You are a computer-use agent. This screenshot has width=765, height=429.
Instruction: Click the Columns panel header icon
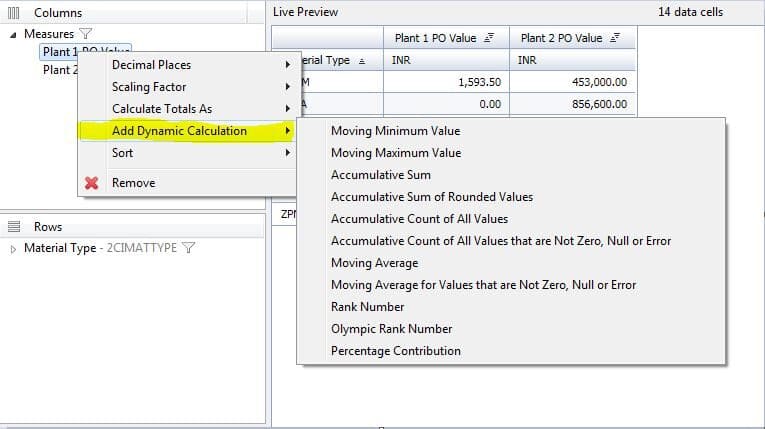[x=15, y=12]
